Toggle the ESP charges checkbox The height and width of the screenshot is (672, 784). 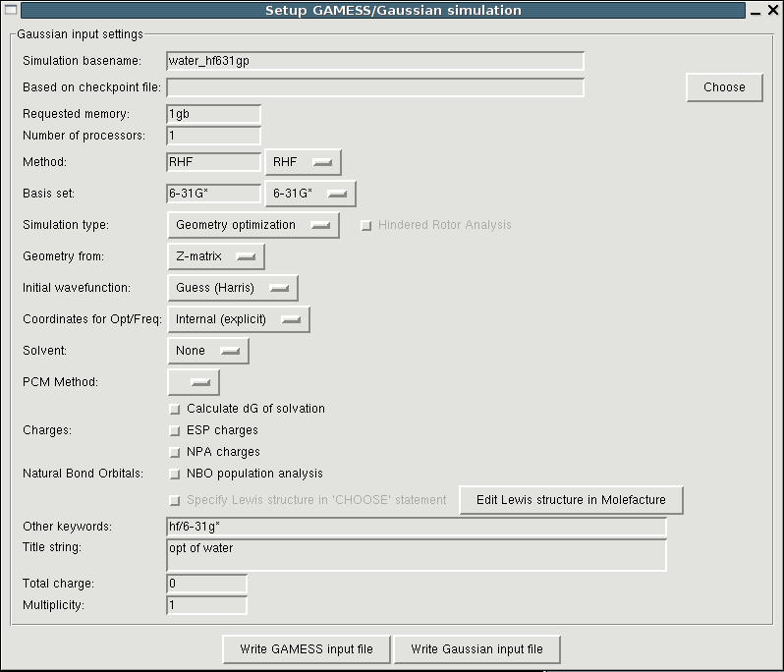pyautogui.click(x=175, y=430)
